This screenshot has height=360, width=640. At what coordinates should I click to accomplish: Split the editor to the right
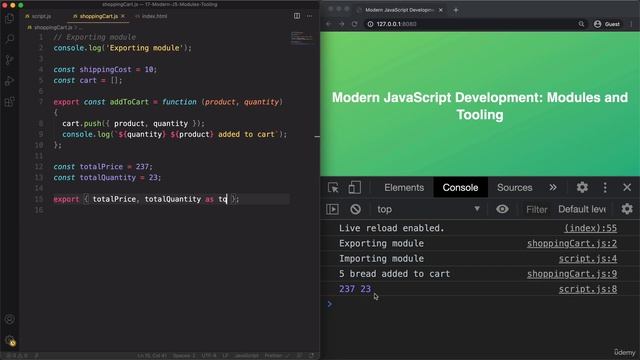coord(297,16)
